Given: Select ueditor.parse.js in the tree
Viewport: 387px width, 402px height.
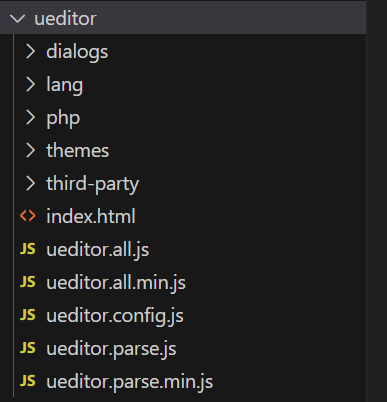Looking at the screenshot, I should pyautogui.click(x=111, y=349).
